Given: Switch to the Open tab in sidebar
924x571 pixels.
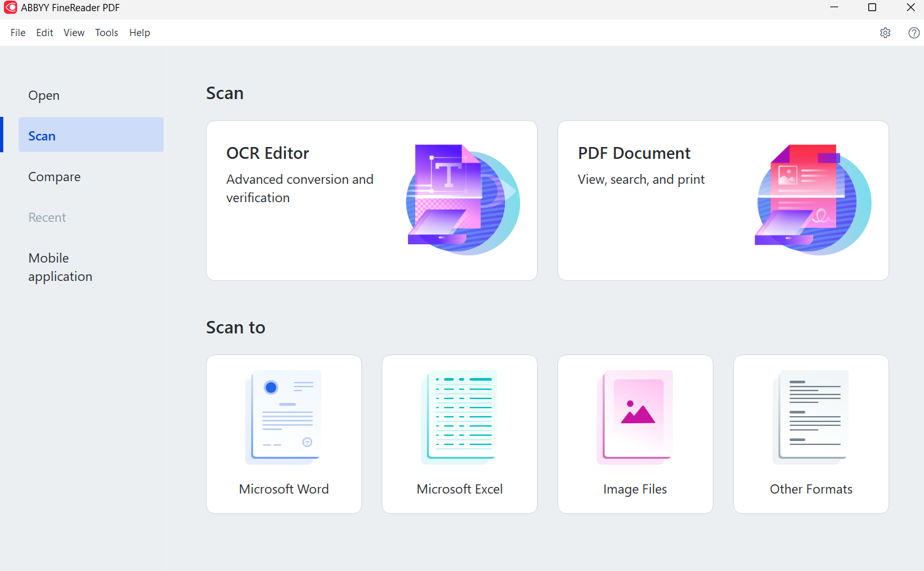Looking at the screenshot, I should tap(91, 95).
